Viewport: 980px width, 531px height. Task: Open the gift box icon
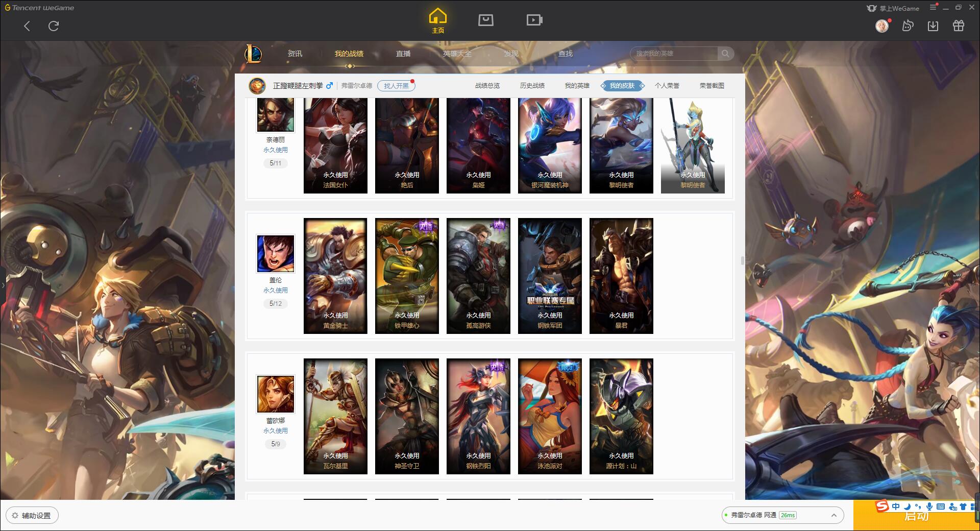959,26
